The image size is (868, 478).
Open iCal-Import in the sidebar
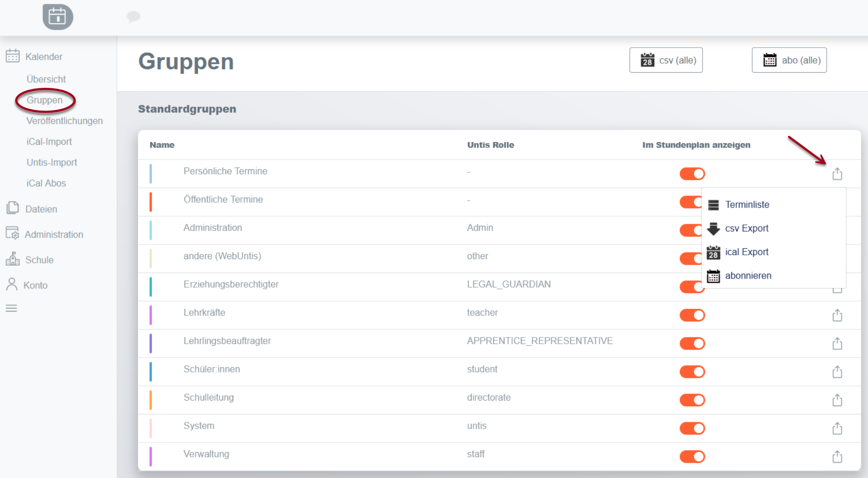[x=49, y=141]
